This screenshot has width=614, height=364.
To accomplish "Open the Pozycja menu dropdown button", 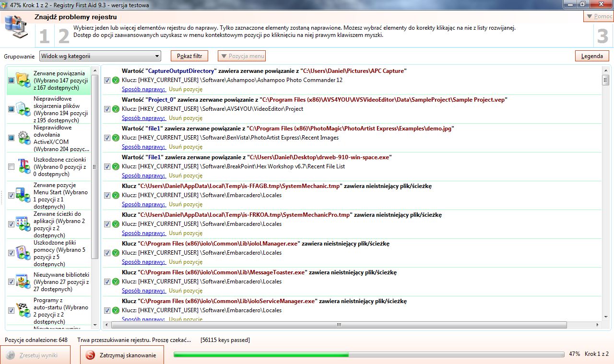I will click(x=242, y=56).
